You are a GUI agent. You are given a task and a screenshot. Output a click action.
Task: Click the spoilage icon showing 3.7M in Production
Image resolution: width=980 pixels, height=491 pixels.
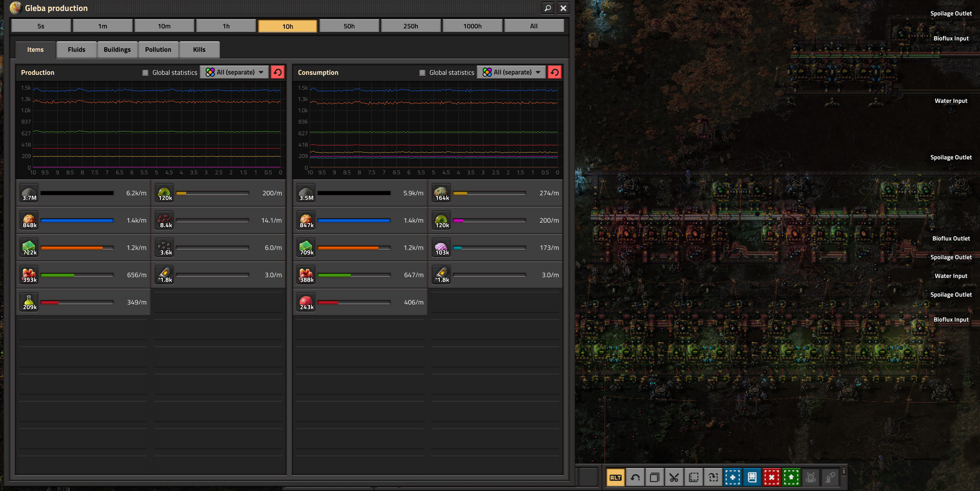[x=29, y=193]
